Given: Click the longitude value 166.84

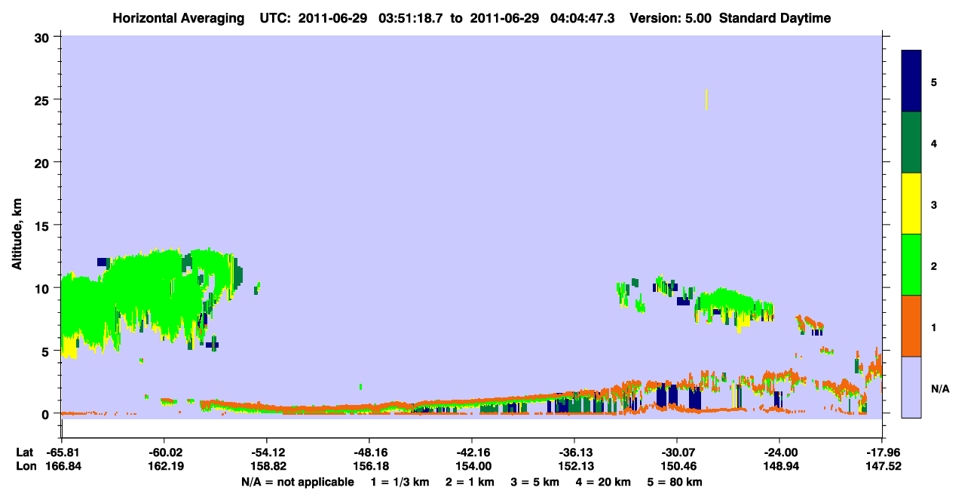Looking at the screenshot, I should pyautogui.click(x=62, y=467).
